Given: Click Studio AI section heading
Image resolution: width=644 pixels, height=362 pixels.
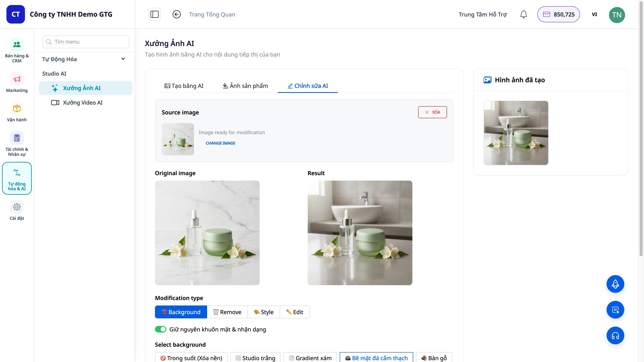Looking at the screenshot, I should (54, 74).
